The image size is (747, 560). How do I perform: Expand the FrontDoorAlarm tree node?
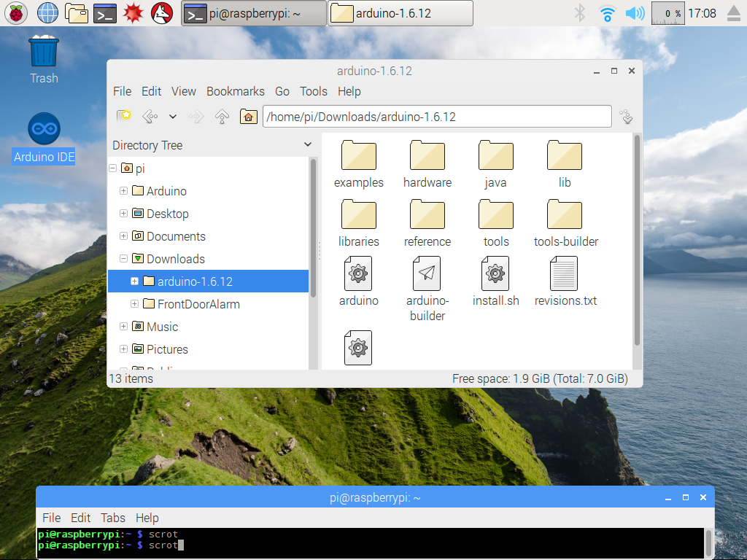pyautogui.click(x=134, y=304)
